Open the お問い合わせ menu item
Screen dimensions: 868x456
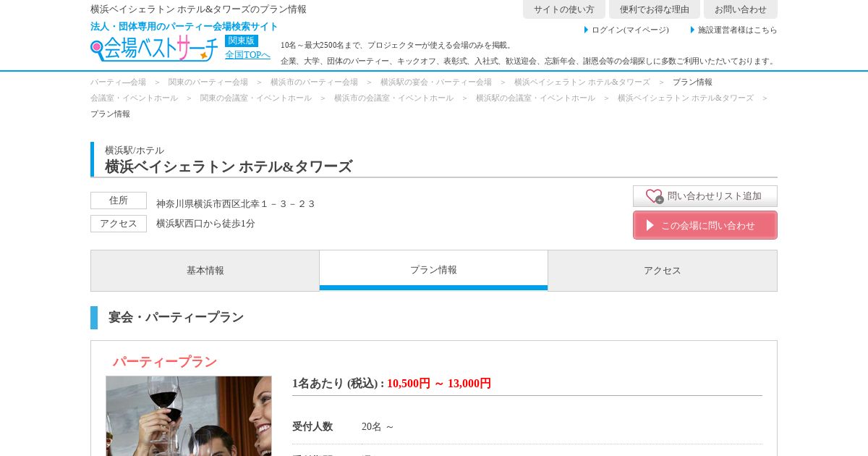tap(741, 9)
